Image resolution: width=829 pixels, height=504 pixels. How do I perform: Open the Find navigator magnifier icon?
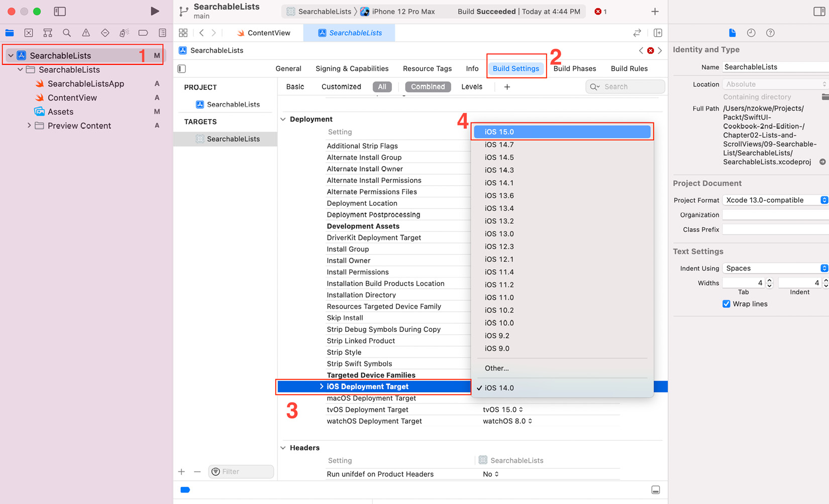click(x=67, y=33)
